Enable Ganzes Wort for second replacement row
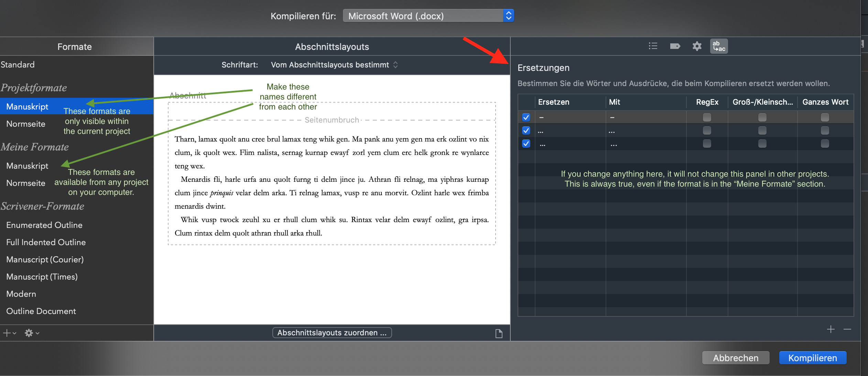868x376 pixels. (825, 130)
